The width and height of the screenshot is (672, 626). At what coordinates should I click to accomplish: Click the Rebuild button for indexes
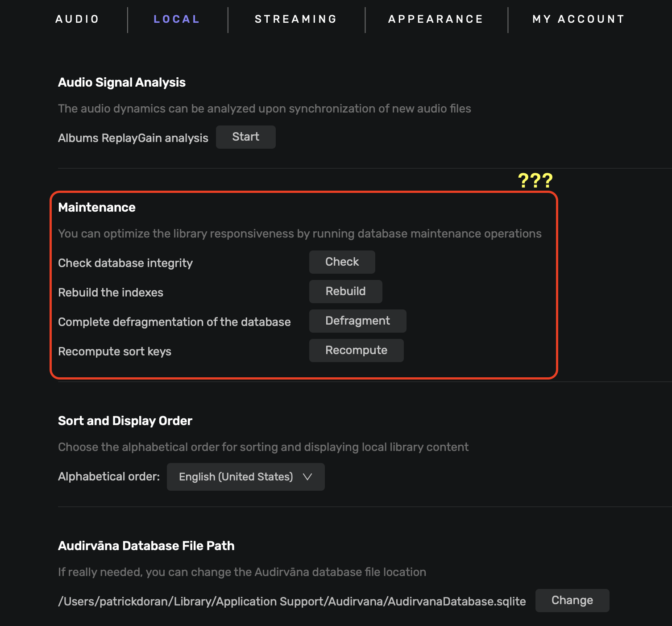345,292
